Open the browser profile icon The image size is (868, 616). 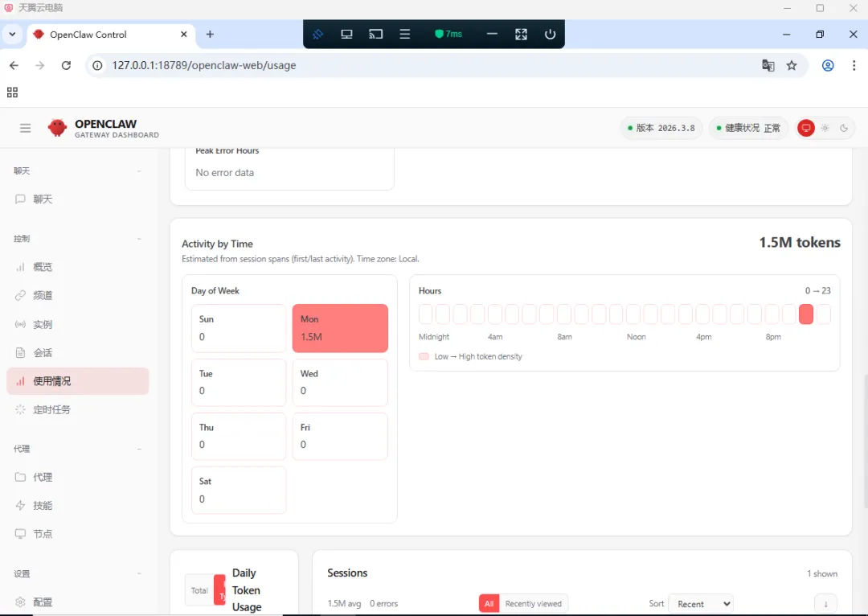[828, 65]
